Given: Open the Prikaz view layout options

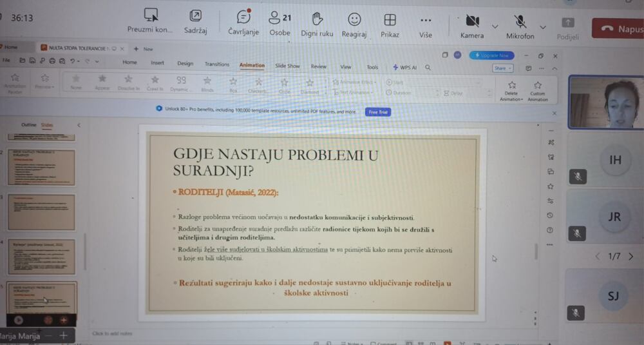Looking at the screenshot, I should point(390,19).
